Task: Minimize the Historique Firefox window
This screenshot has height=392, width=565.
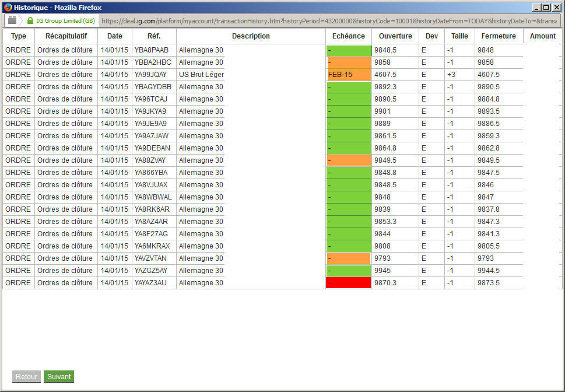Action: pyautogui.click(x=537, y=7)
